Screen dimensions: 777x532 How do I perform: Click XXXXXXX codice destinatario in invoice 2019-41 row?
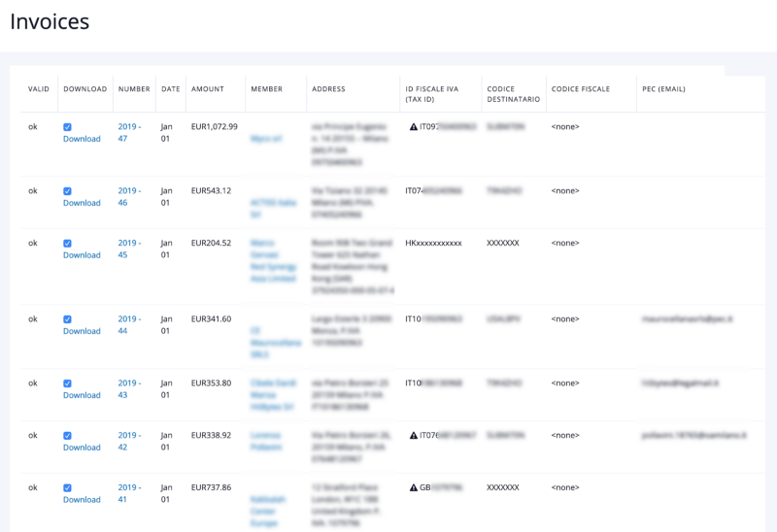tap(503, 487)
